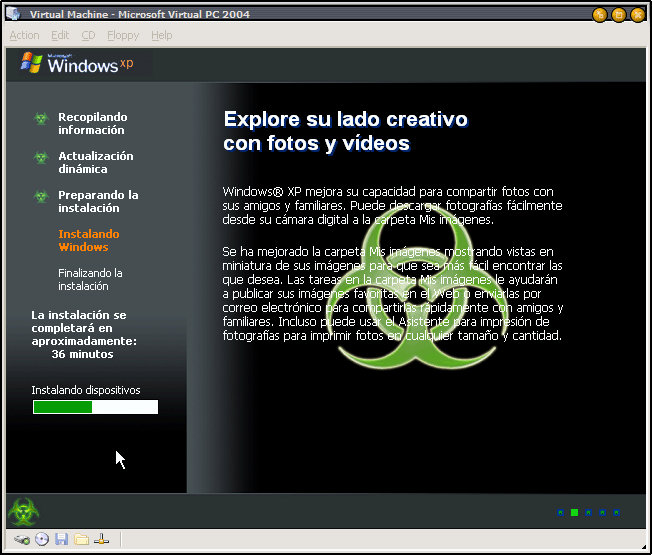Open the CD menu
The height and width of the screenshot is (555, 652).
(x=88, y=35)
